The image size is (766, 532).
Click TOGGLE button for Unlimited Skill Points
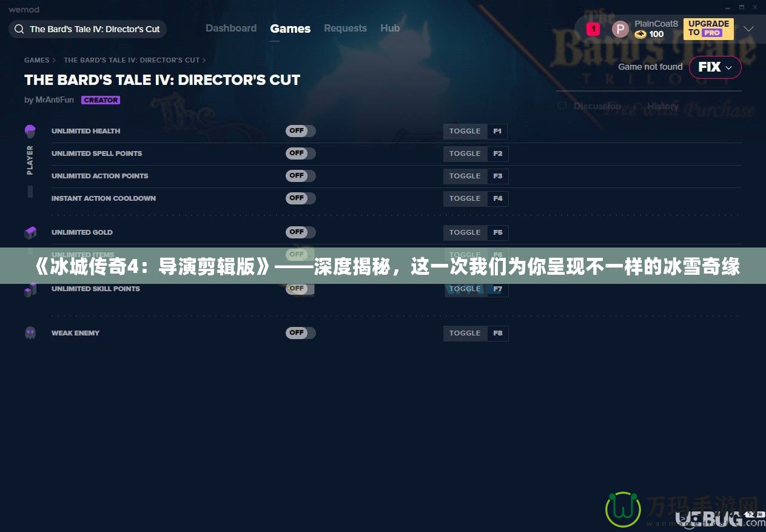465,289
